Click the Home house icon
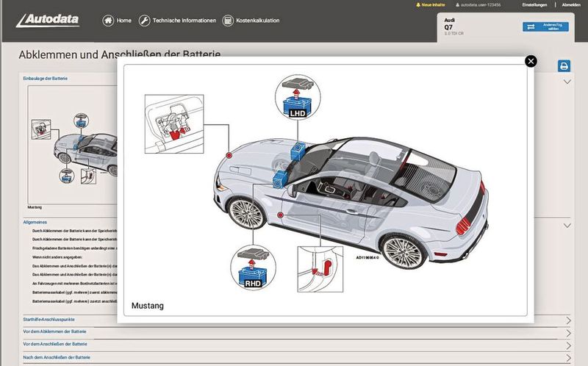 coord(108,21)
